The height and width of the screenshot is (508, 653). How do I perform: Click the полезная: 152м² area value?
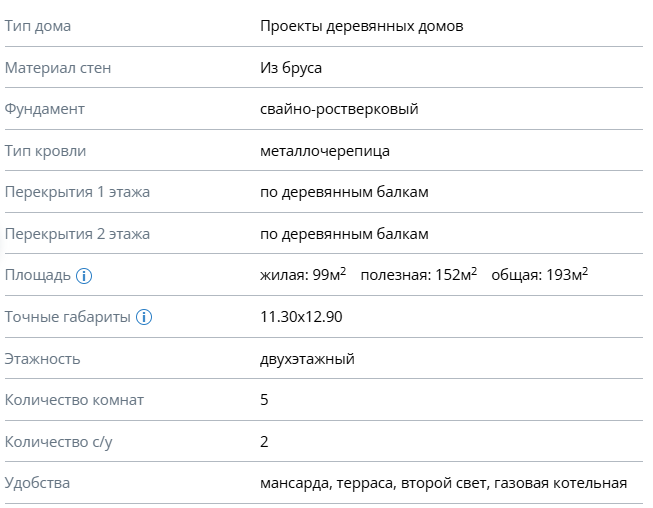coord(418,275)
